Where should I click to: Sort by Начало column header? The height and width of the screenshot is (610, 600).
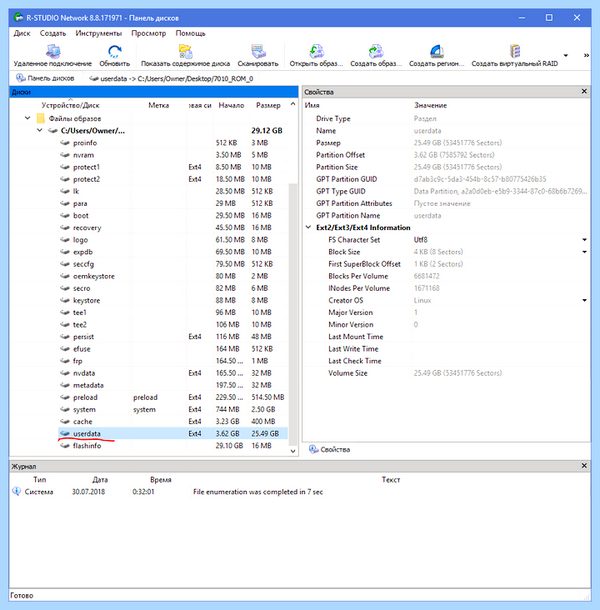232,105
